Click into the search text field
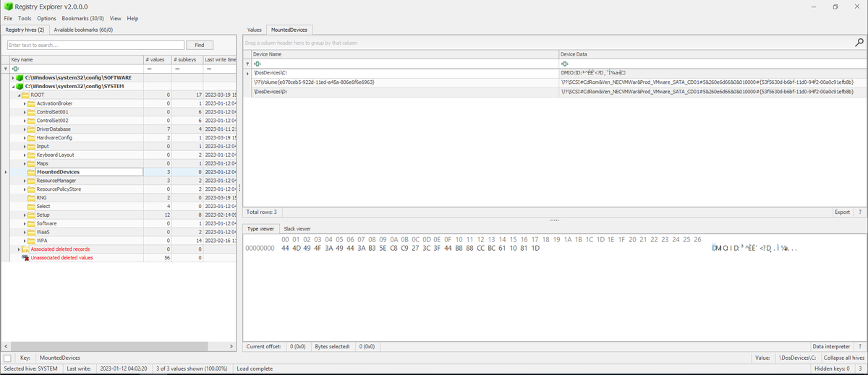Image resolution: width=868 pixels, height=375 pixels. [x=95, y=45]
